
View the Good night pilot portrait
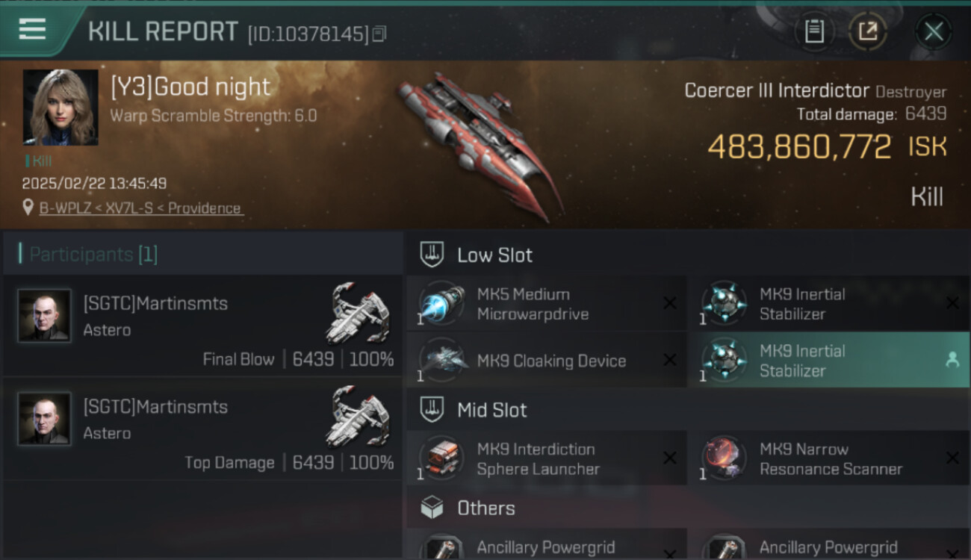click(61, 107)
